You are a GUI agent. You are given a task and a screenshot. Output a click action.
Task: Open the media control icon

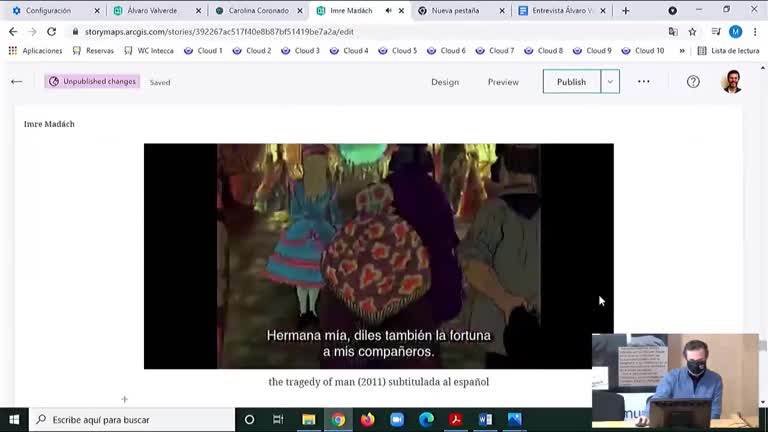(716, 32)
